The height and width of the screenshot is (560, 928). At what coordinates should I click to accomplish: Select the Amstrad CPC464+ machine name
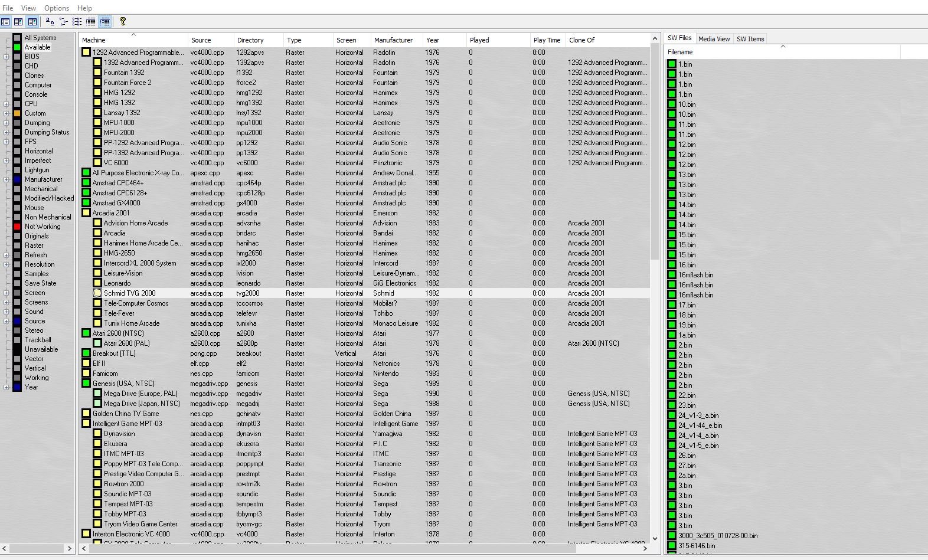(118, 183)
